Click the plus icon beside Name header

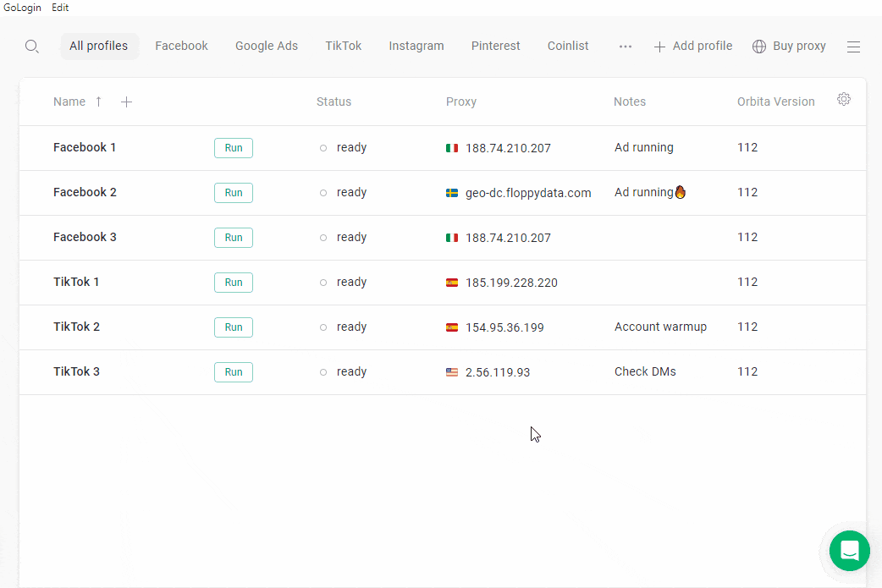click(x=127, y=102)
